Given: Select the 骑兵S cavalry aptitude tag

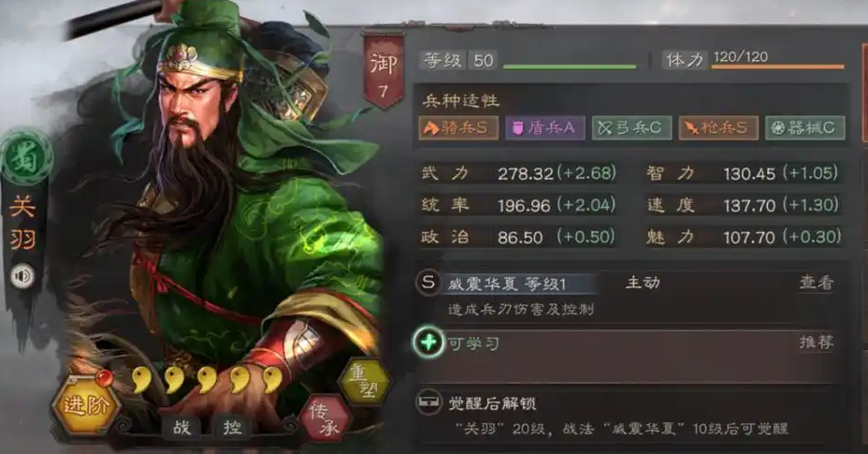Looking at the screenshot, I should 457,128.
